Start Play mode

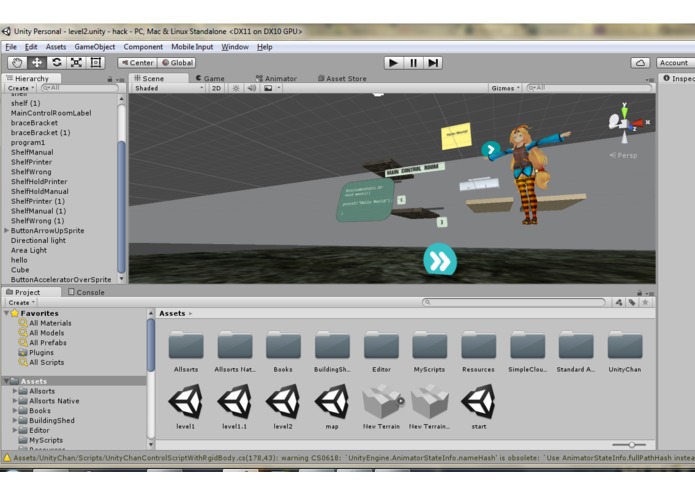[393, 63]
